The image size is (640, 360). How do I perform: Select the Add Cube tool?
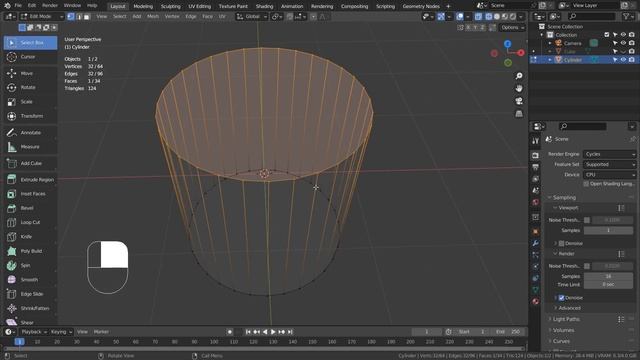click(31, 163)
